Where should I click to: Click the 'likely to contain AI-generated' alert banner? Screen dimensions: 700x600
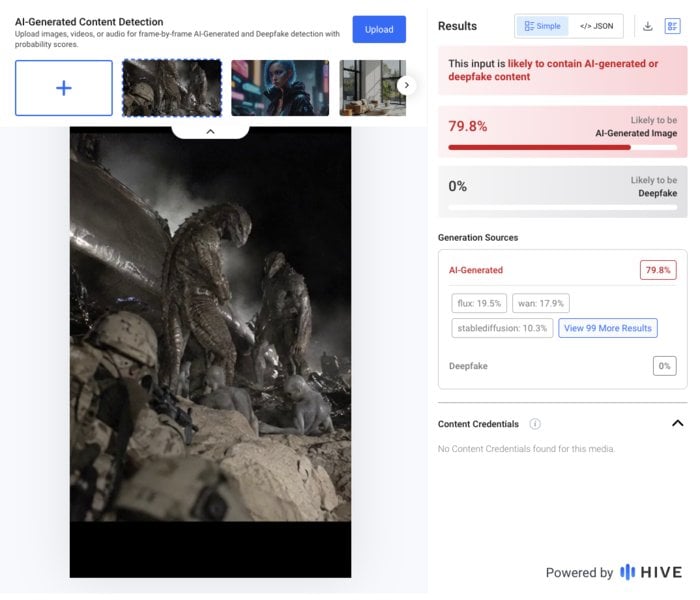click(562, 70)
